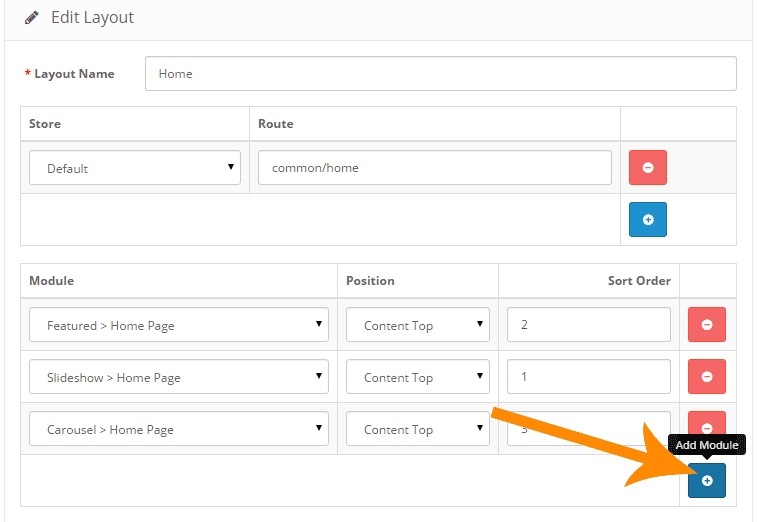Edit sort order field of Carousel row
The image size is (759, 522).
pos(589,429)
